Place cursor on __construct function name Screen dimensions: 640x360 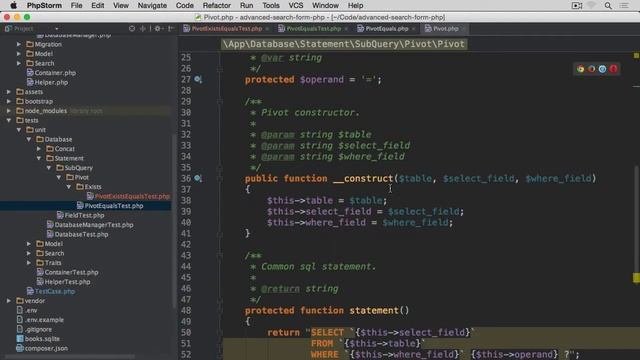363,178
